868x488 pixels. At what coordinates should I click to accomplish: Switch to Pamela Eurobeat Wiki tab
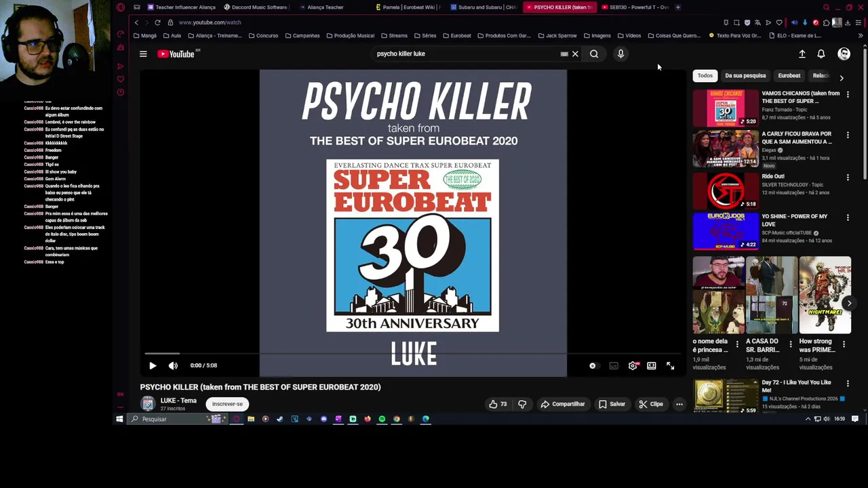pos(407,7)
